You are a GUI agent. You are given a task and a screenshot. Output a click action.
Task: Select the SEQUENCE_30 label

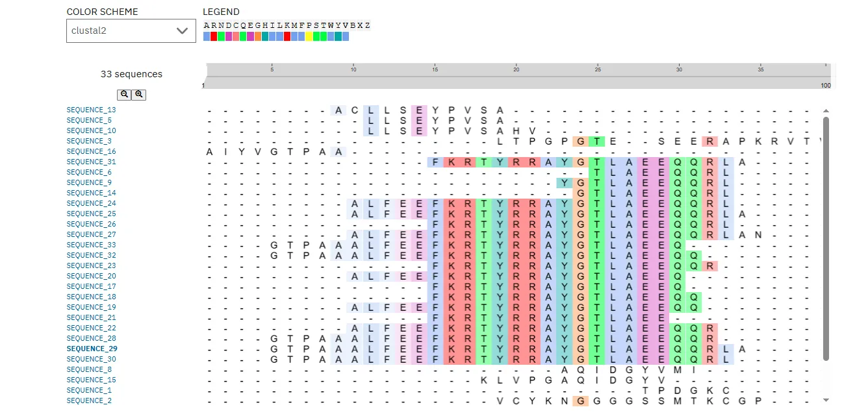point(91,359)
